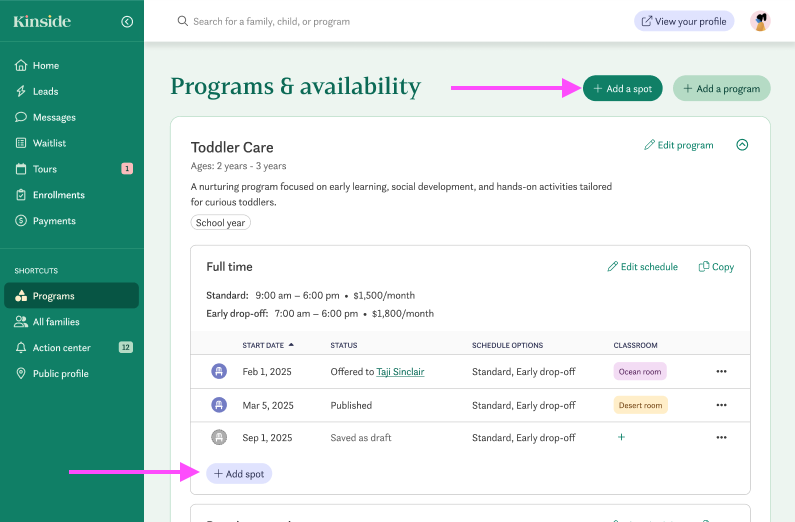Click the Ocean room classroom tag
This screenshot has width=795, height=522.
coord(640,372)
